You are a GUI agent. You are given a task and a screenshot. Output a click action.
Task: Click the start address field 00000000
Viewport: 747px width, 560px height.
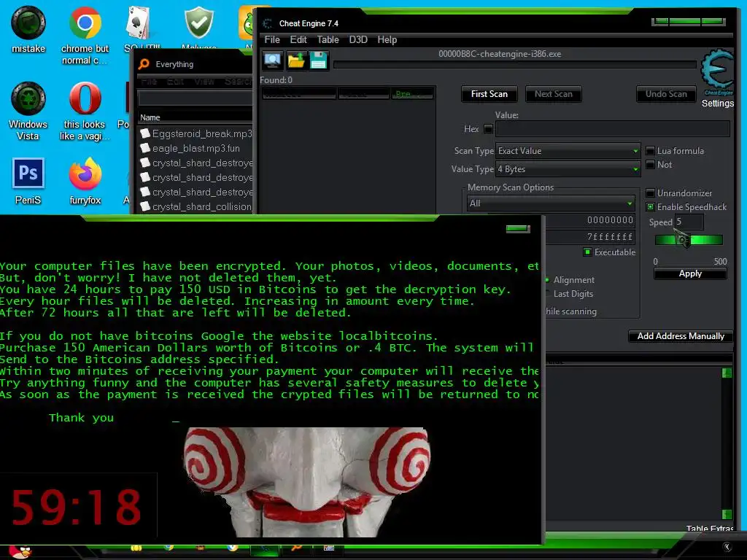click(x=589, y=220)
